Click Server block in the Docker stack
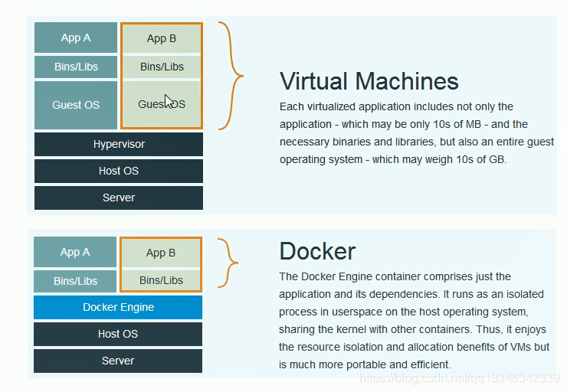This screenshot has width=567, height=392. 118,361
